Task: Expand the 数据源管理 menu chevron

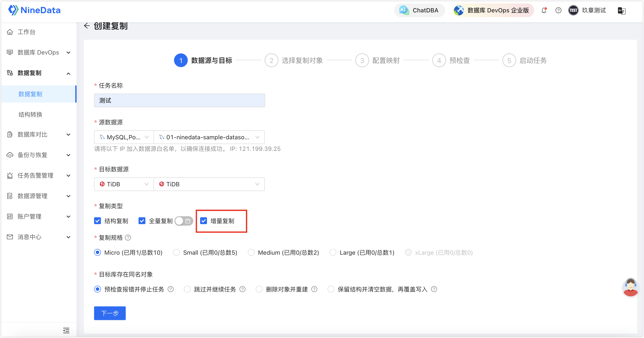Action: pos(68,196)
